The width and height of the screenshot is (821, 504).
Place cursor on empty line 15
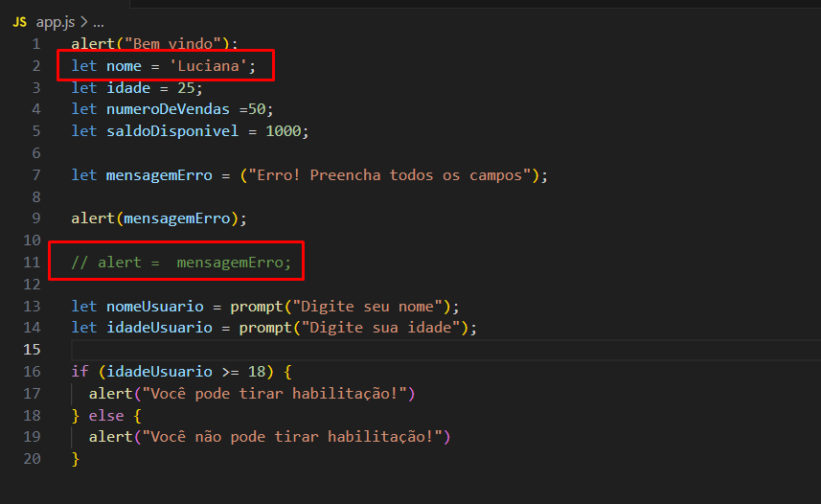pos(445,350)
